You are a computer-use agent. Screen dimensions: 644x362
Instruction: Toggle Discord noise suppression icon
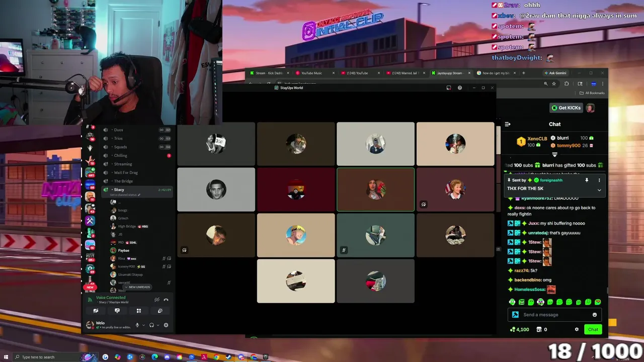157,300
